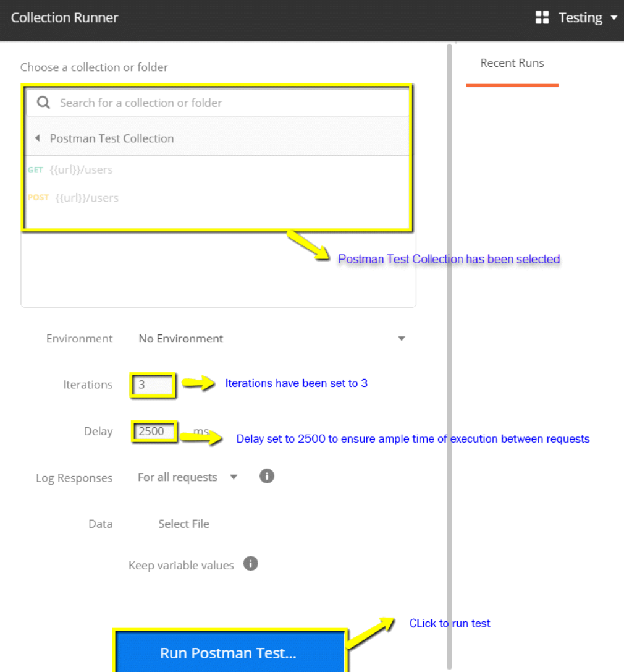Click the Keep variable values label
This screenshot has height=672, width=624.
[x=181, y=565]
